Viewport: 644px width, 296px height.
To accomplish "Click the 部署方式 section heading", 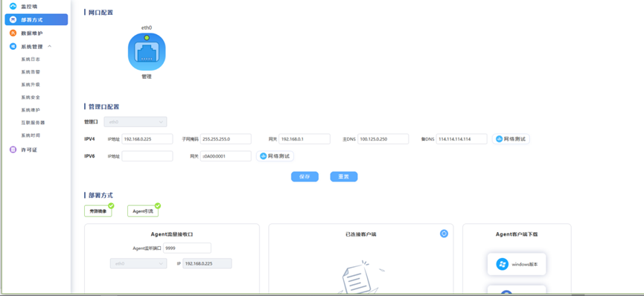I will pos(101,196).
